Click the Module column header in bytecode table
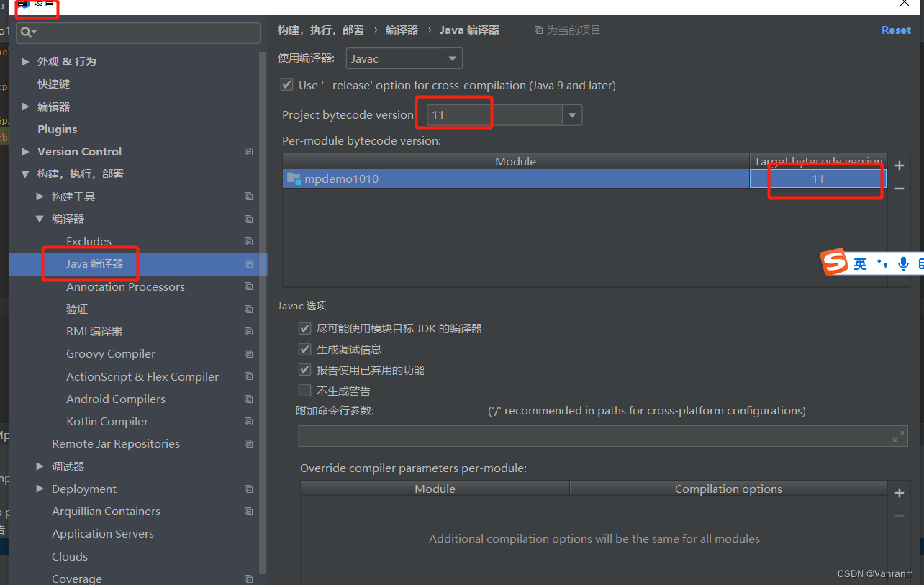The width and height of the screenshot is (924, 585). (516, 161)
